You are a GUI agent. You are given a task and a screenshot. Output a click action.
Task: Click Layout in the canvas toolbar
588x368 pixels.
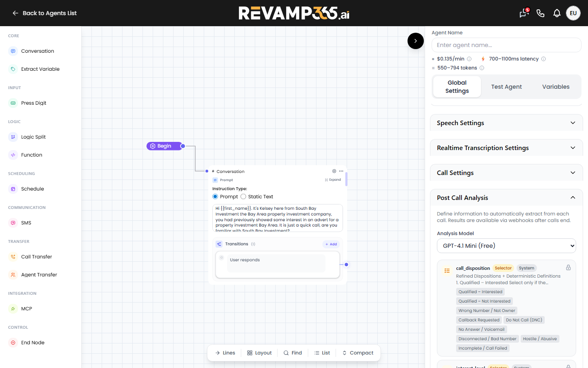259,353
